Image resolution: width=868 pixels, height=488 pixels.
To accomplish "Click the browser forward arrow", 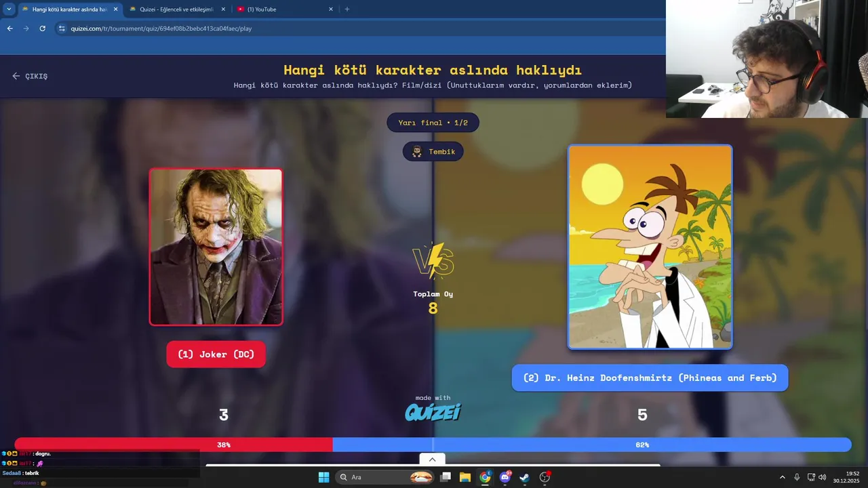I will 26,28.
